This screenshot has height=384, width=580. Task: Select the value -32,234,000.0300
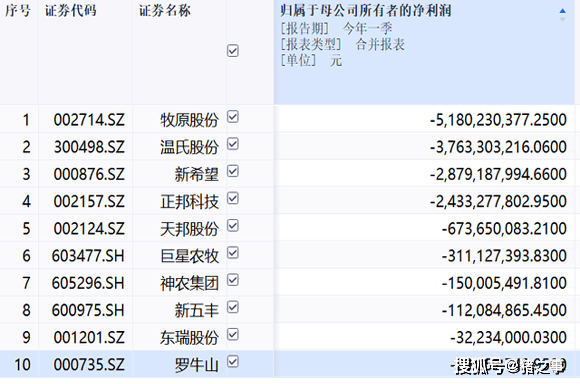pyautogui.click(x=508, y=338)
